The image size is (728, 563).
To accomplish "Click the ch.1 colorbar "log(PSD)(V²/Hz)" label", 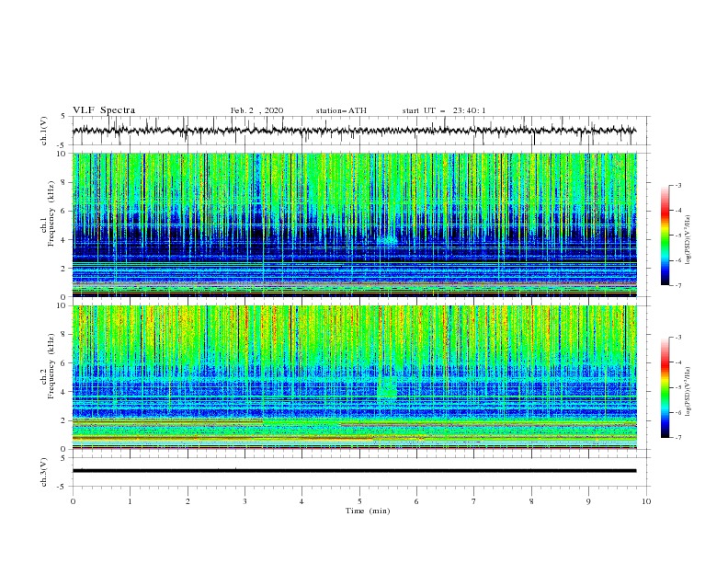I will (688, 240).
